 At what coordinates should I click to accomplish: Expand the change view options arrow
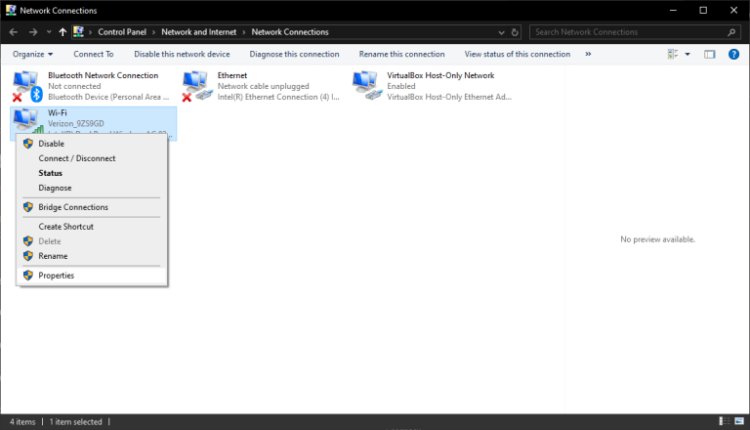(687, 54)
